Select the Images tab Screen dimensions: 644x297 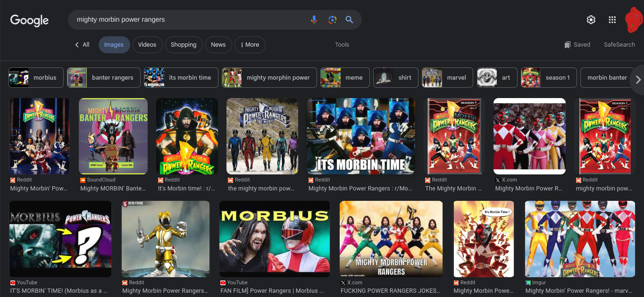[x=114, y=45]
